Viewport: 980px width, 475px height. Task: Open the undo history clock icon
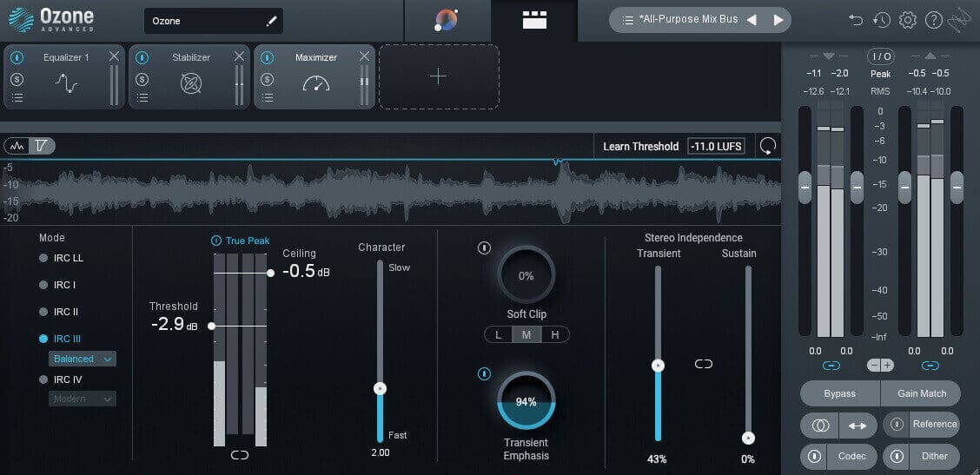pyautogui.click(x=882, y=20)
